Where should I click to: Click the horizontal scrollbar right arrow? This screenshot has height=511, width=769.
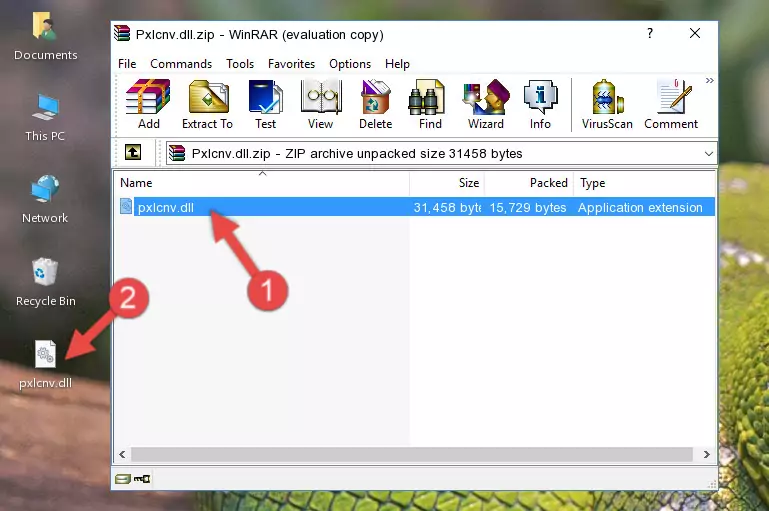707,455
